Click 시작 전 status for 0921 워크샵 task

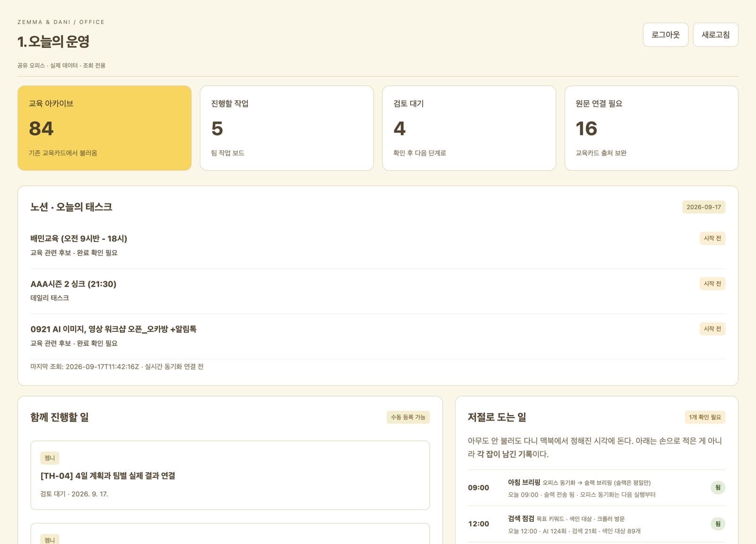[x=712, y=329]
